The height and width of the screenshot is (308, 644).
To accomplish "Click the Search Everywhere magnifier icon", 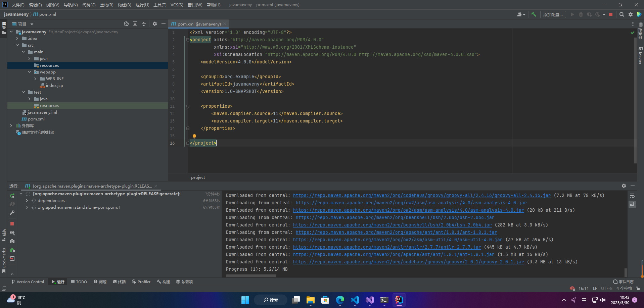I will tap(622, 14).
